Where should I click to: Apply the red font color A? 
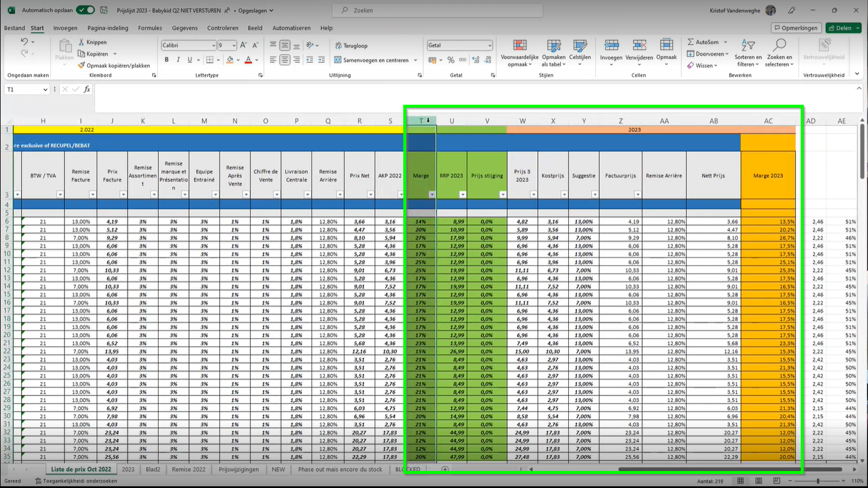pos(248,60)
